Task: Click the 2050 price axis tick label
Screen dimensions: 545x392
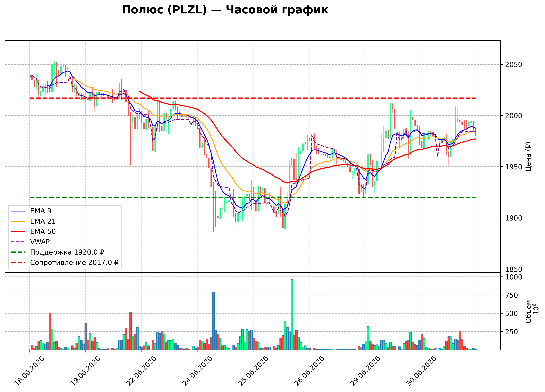Action: pyautogui.click(x=514, y=65)
